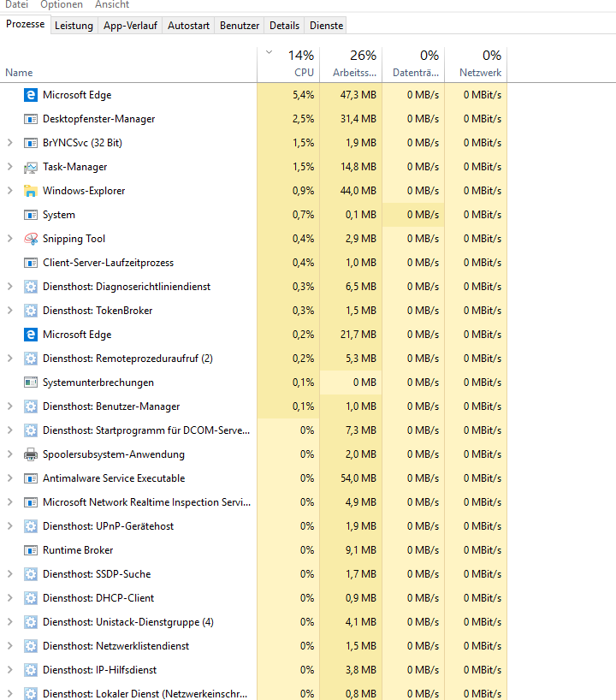The image size is (616, 700).
Task: Click the Microsoft Network Realtime Inspection icon
Action: click(x=30, y=502)
